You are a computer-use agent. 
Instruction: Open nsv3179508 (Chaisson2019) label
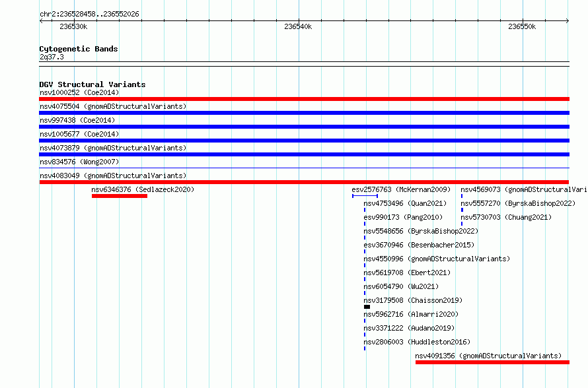tap(413, 300)
